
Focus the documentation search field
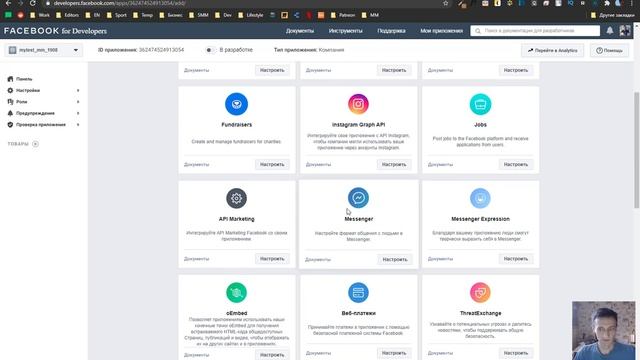click(x=535, y=31)
